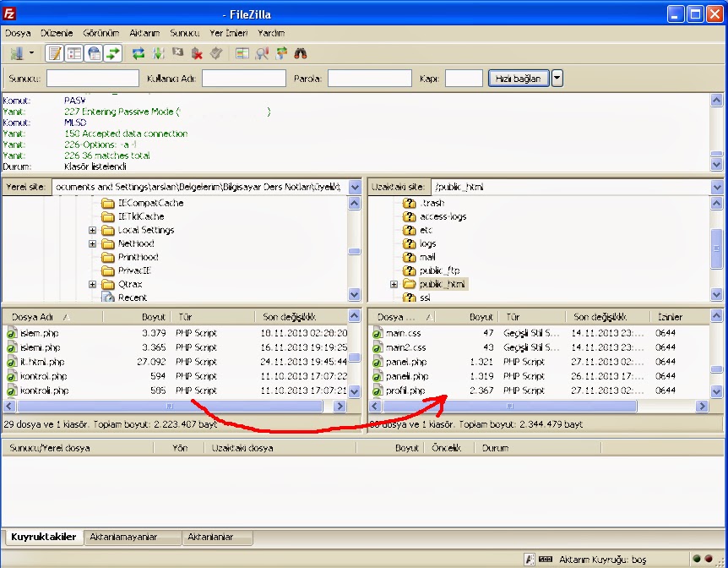Click the Öncelik queue column header

[x=450, y=448]
